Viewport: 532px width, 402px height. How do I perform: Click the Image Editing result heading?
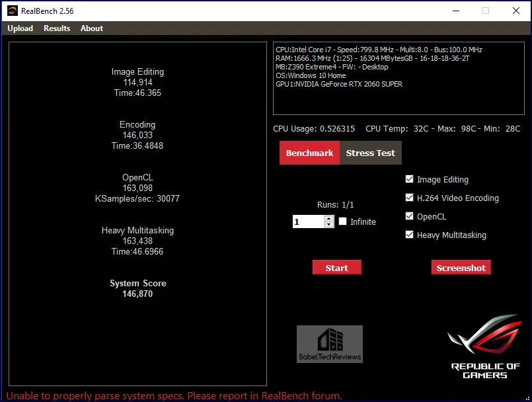pyautogui.click(x=137, y=72)
